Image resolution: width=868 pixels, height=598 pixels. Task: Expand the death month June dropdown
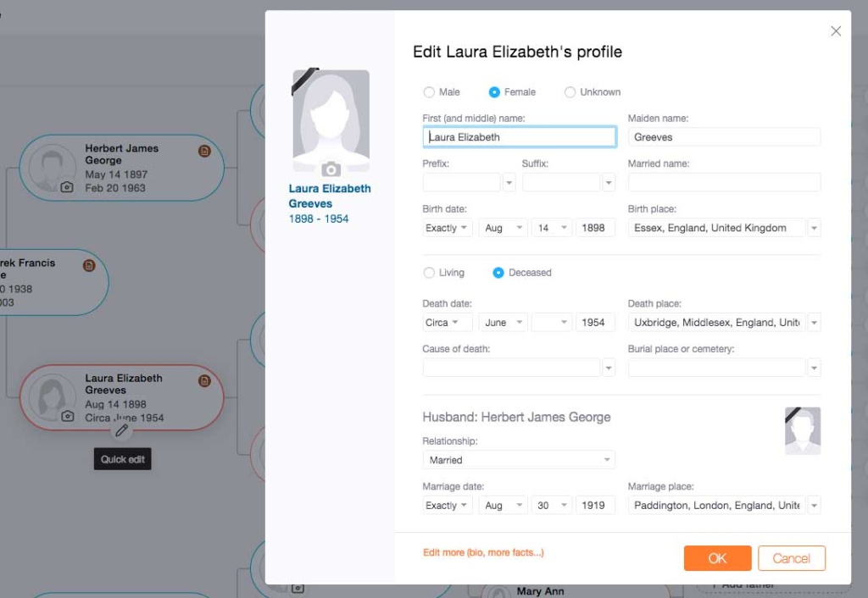tap(503, 323)
